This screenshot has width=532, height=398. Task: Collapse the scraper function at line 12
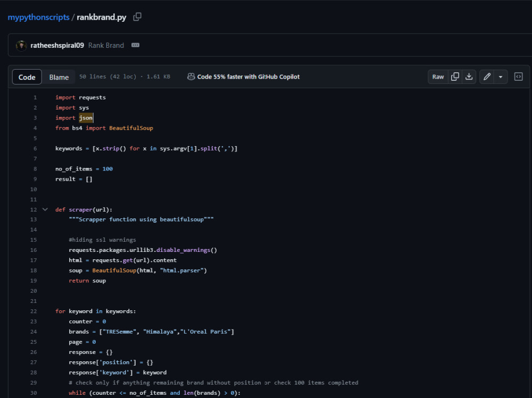click(45, 209)
